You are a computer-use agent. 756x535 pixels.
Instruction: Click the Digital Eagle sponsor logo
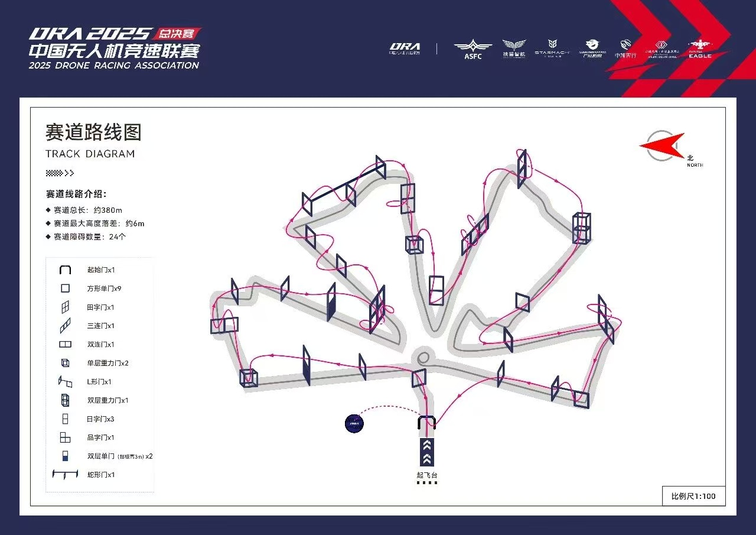[x=700, y=48]
